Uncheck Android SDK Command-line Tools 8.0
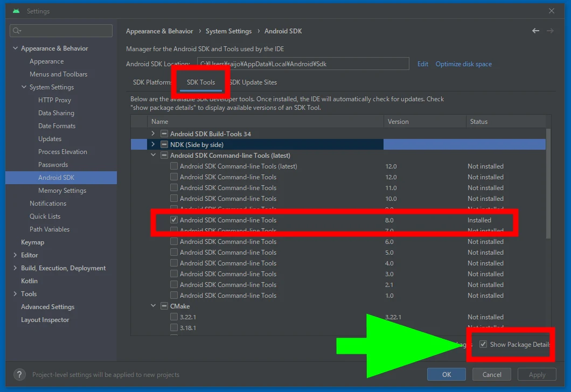The image size is (571, 392). (174, 220)
